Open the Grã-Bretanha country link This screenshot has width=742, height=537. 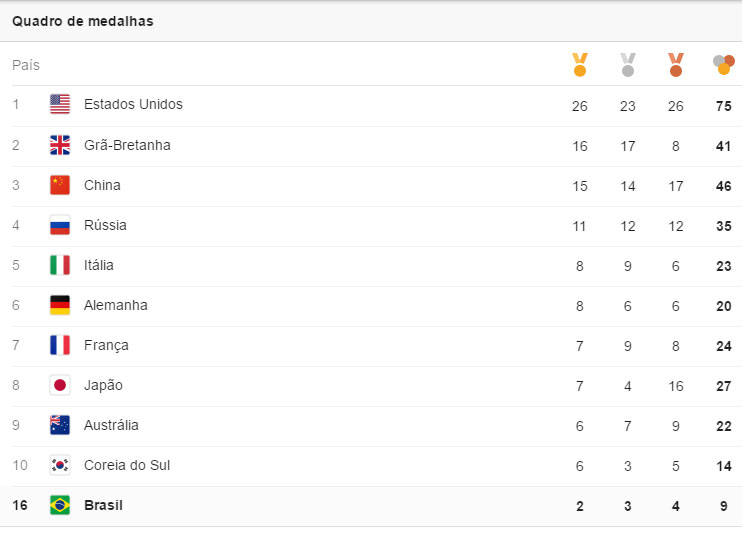[x=127, y=145]
